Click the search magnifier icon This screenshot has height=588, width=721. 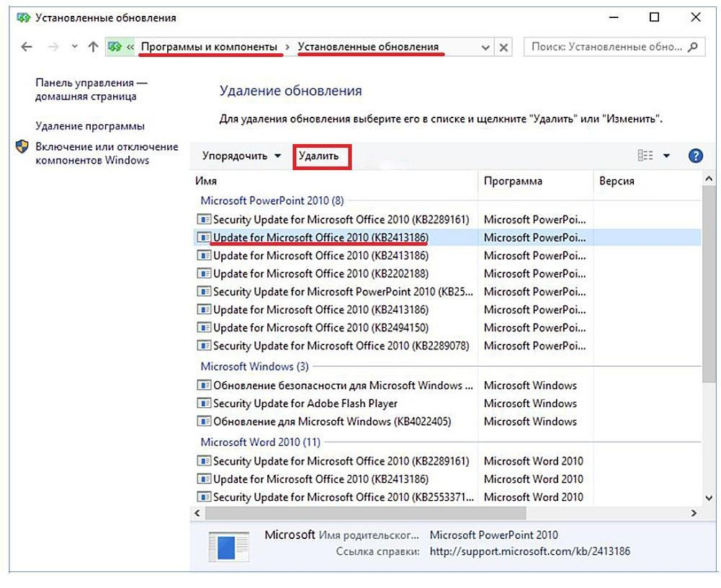tap(694, 46)
